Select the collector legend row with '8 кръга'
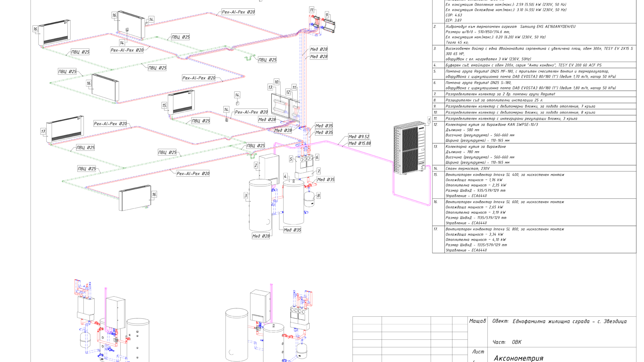644x362 pixels. pos(534,113)
